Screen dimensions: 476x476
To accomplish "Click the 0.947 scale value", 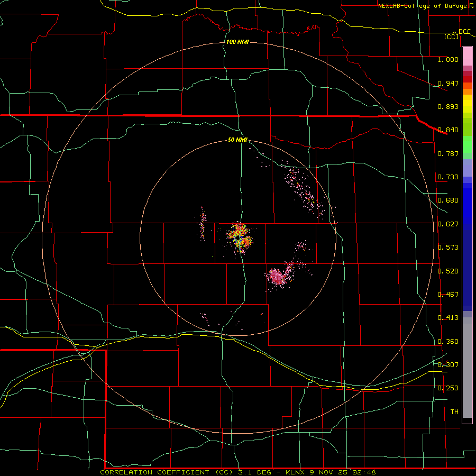I will click(x=448, y=83).
